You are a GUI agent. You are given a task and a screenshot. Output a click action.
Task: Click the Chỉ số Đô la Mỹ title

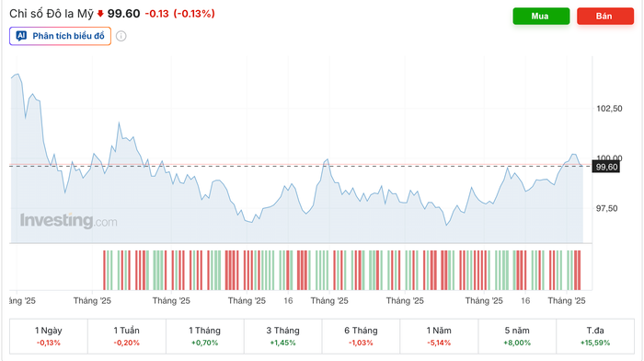(x=52, y=14)
